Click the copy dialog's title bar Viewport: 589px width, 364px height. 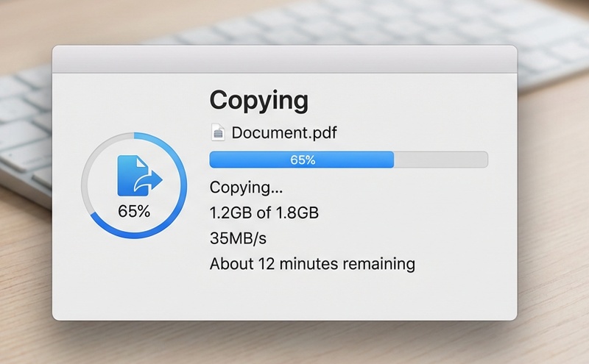pos(284,59)
